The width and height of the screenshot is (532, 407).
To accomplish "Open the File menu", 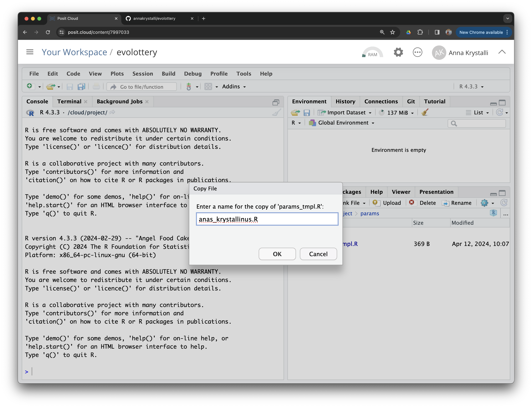I will point(34,74).
